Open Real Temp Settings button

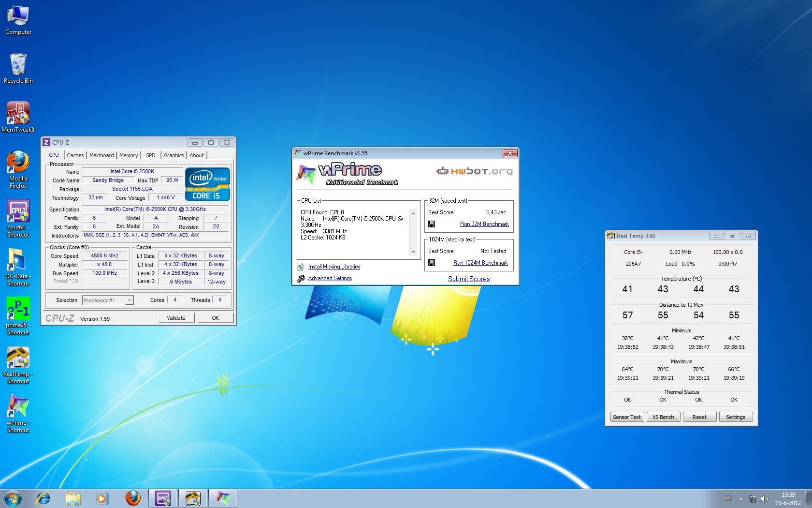click(735, 417)
